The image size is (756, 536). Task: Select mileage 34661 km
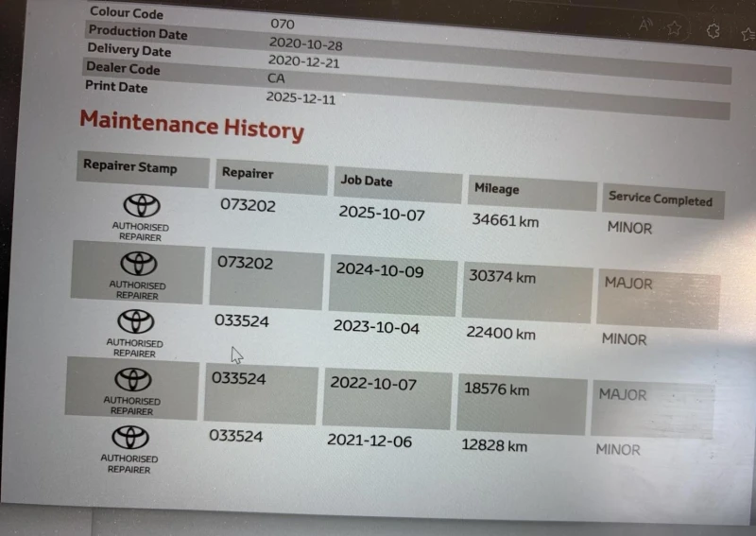pyautogui.click(x=506, y=220)
